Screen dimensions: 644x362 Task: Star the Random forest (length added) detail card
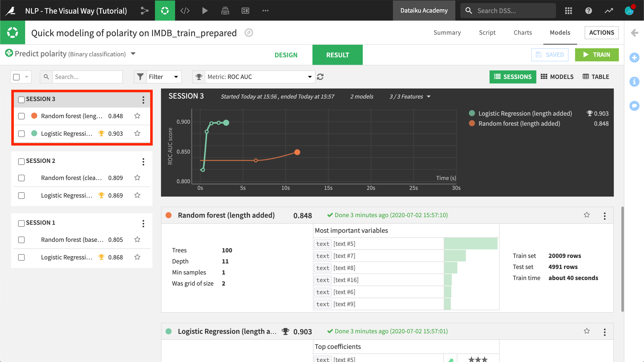click(587, 215)
